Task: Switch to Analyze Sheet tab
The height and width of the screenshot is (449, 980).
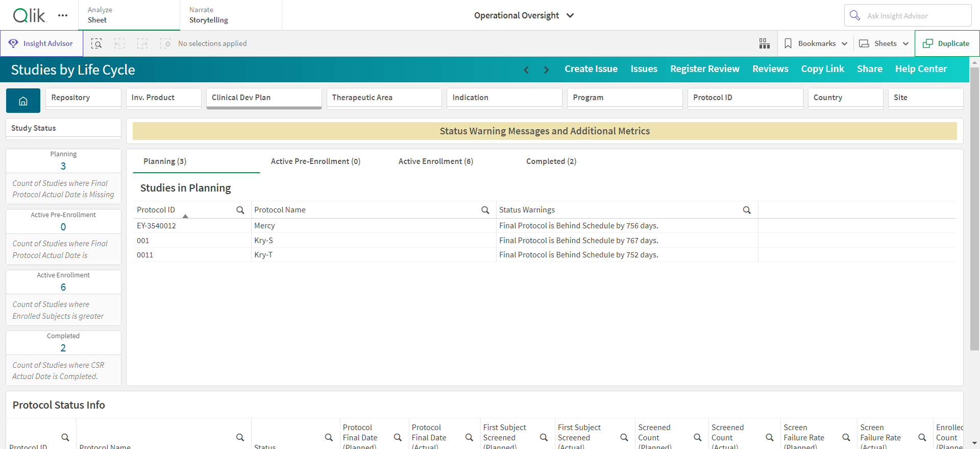Action: [129, 15]
